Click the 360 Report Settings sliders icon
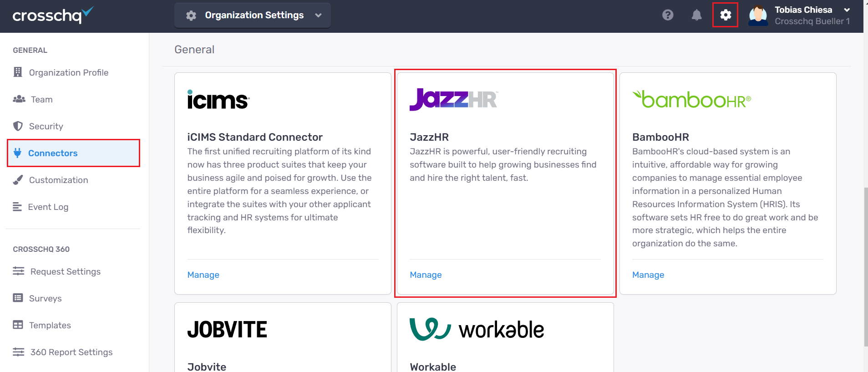Screen dimensions: 868x372 (x=19, y=352)
